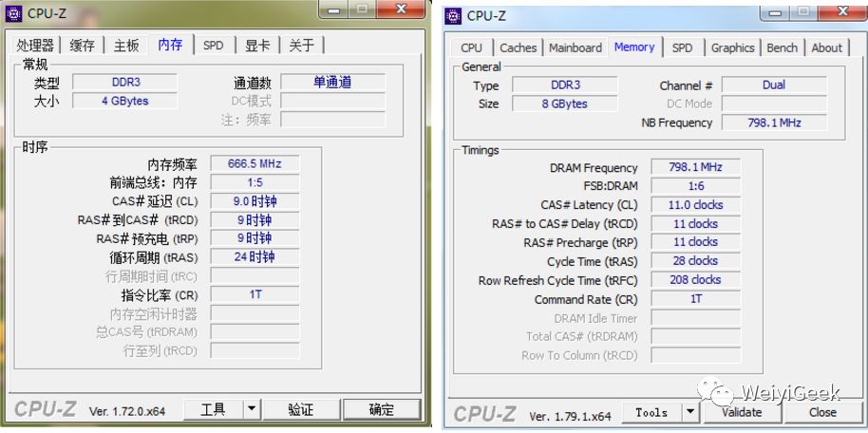The width and height of the screenshot is (868, 433).
Task: Click DDR3 type field in left window
Action: point(125,82)
